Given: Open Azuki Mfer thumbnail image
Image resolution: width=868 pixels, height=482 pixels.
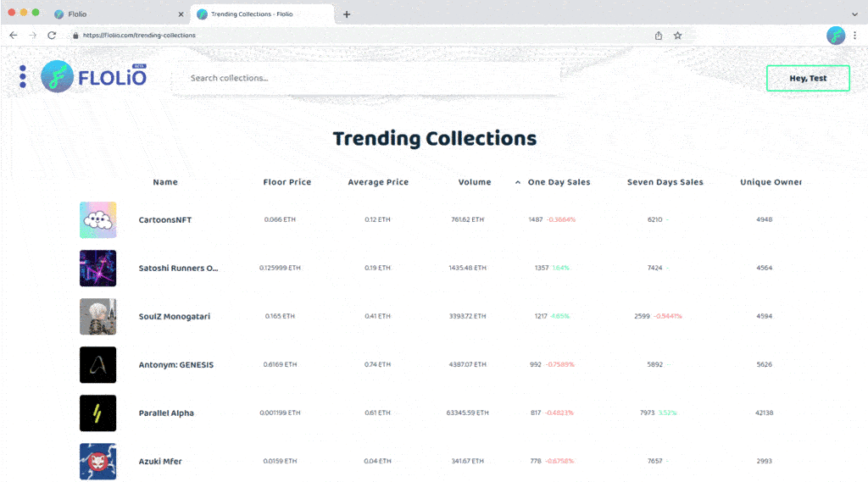Looking at the screenshot, I should pos(98,461).
